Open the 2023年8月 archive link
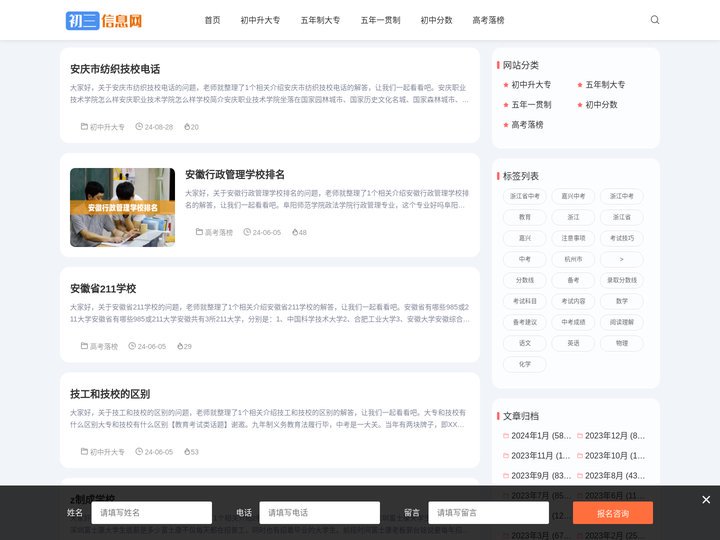Image resolution: width=720 pixels, height=540 pixels. 615,476
